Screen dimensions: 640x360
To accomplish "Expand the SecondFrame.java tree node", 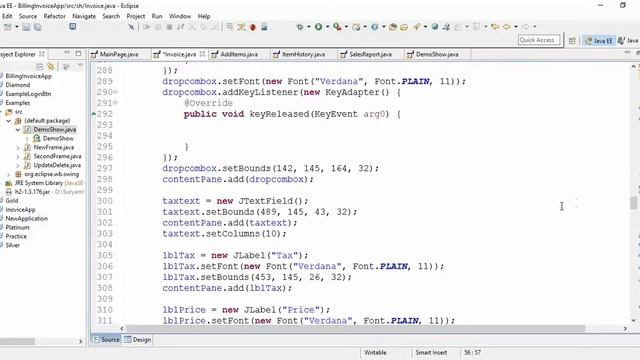I will (x=18, y=156).
